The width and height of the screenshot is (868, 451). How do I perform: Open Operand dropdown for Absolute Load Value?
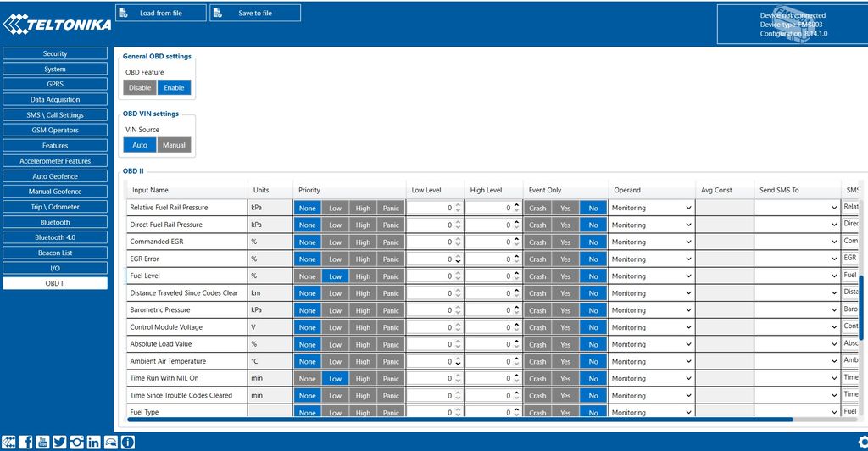(651, 344)
